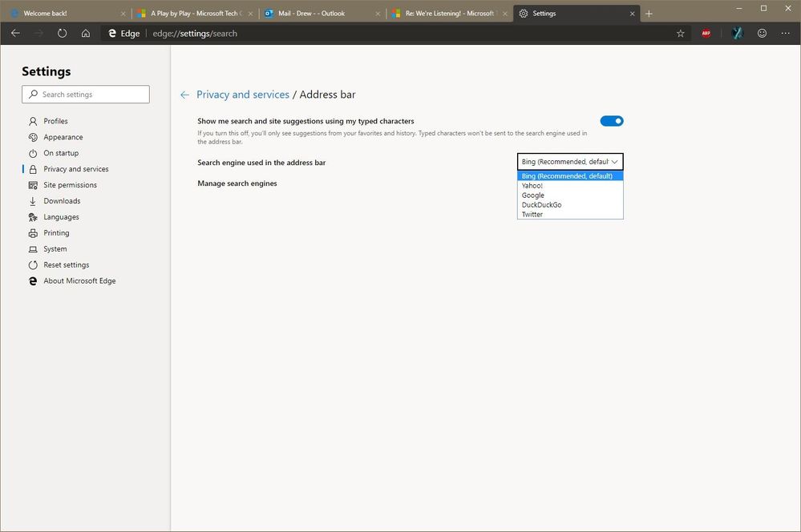Open Appearance settings section
Viewport: 801px width, 532px height.
[63, 137]
